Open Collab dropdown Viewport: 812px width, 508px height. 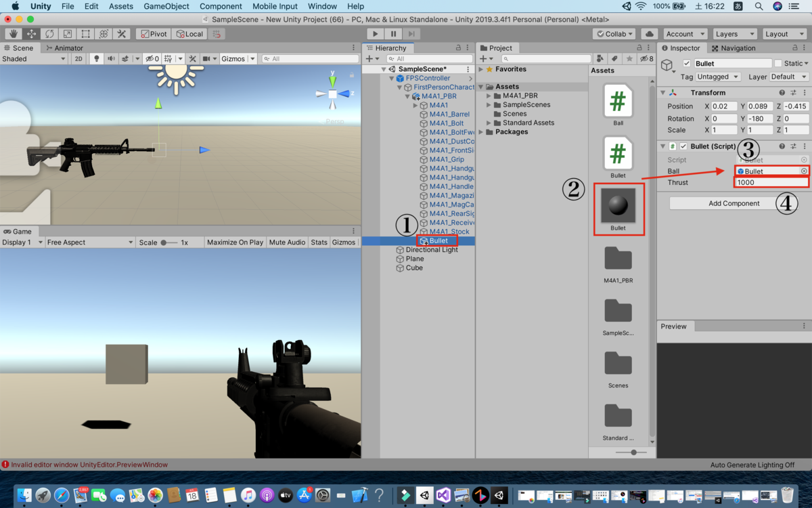pos(614,34)
